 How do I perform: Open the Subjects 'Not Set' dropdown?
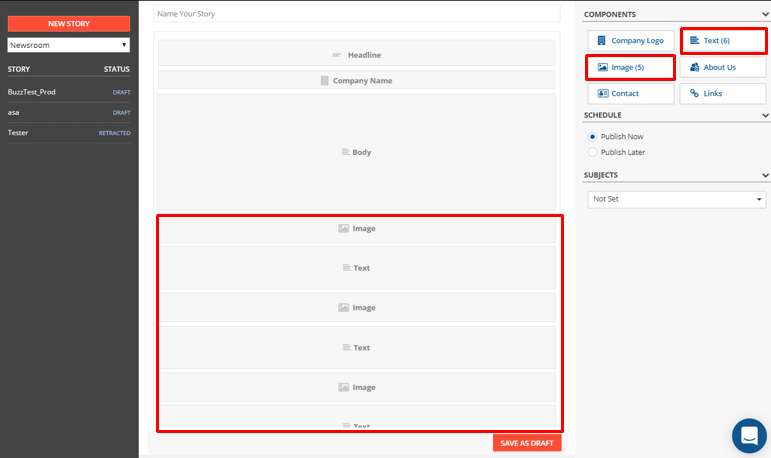tap(677, 199)
